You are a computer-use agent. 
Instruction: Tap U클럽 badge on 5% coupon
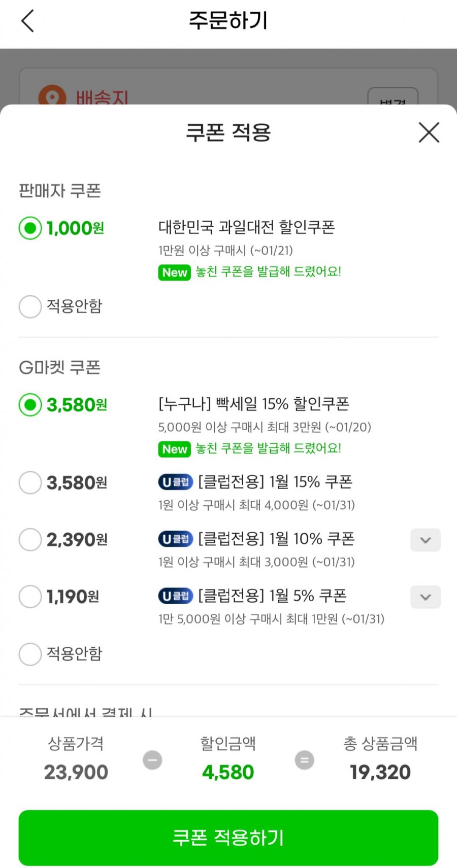(175, 596)
